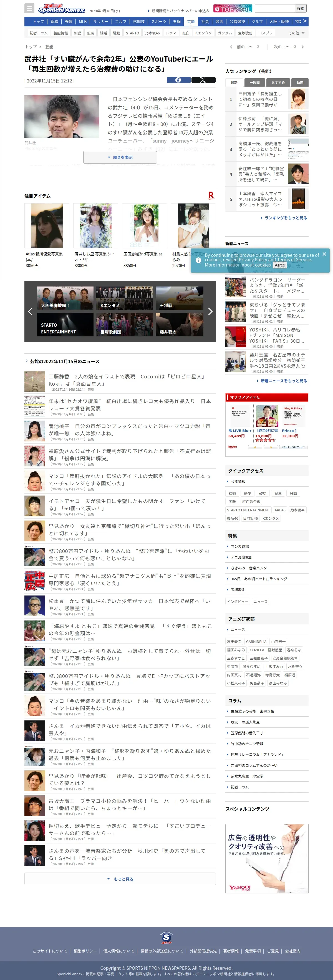
Task: Select the STARTO ENTERTAINMENT quick tag
Action: pos(248,510)
